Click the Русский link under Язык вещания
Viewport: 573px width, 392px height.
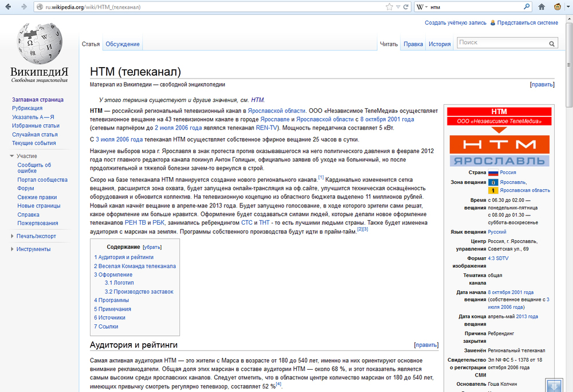coord(497,232)
